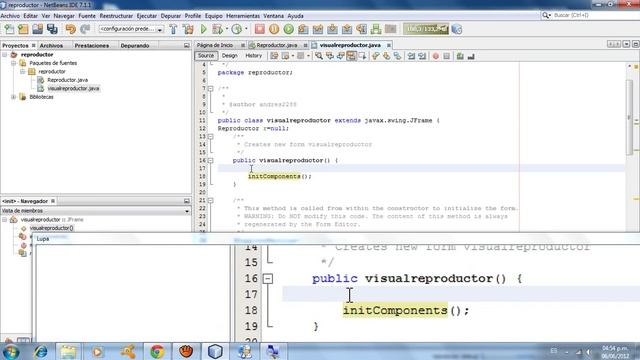640x360 pixels.
Task: Switch to the Depurando tab
Action: pyautogui.click(x=135, y=46)
